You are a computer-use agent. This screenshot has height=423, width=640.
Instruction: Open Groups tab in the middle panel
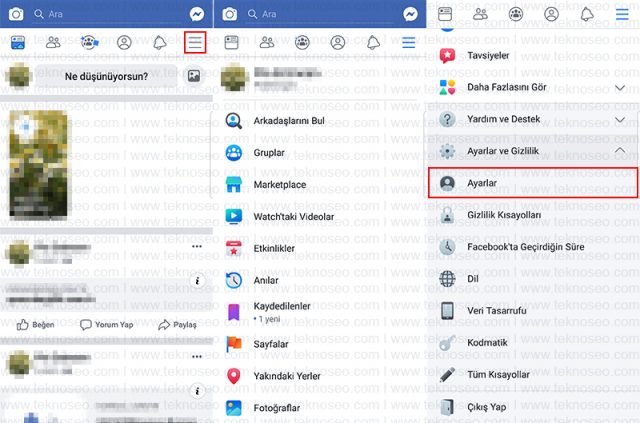coord(302,42)
